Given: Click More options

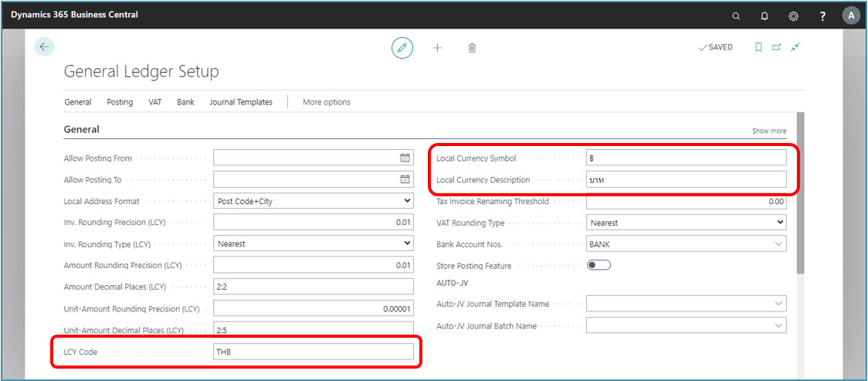Looking at the screenshot, I should tap(327, 102).
